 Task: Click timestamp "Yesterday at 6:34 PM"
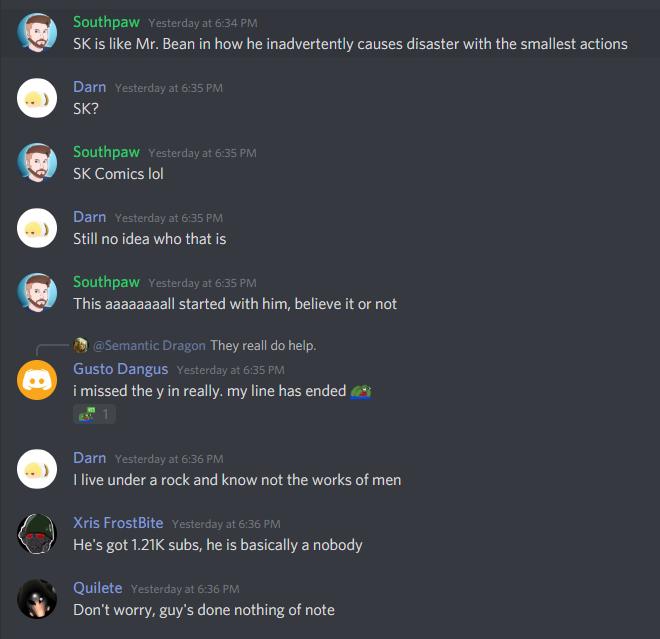click(203, 23)
